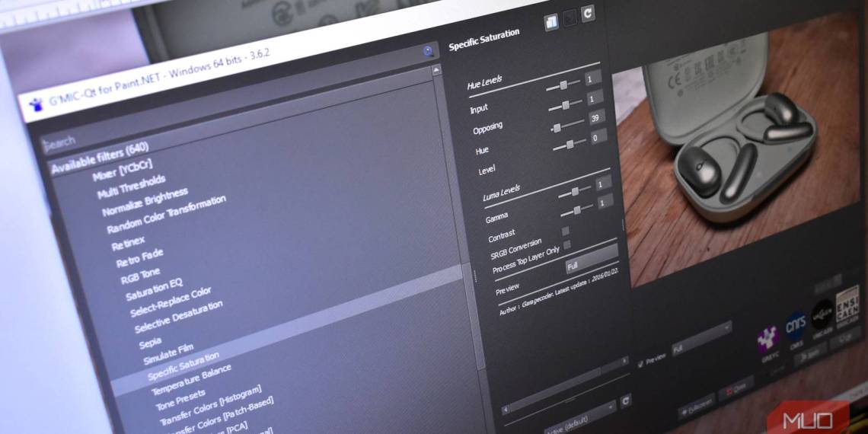Click the randomize parameters icon
The image size is (868, 434).
(570, 18)
